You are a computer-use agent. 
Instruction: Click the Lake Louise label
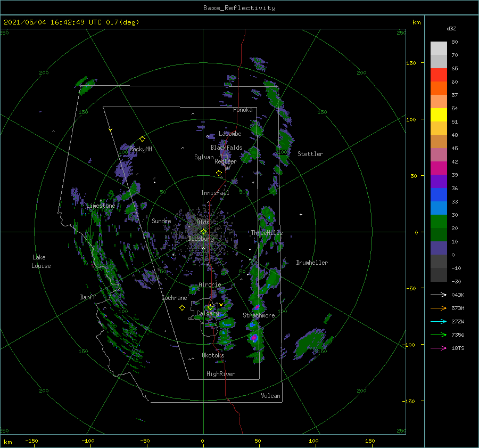click(x=41, y=262)
